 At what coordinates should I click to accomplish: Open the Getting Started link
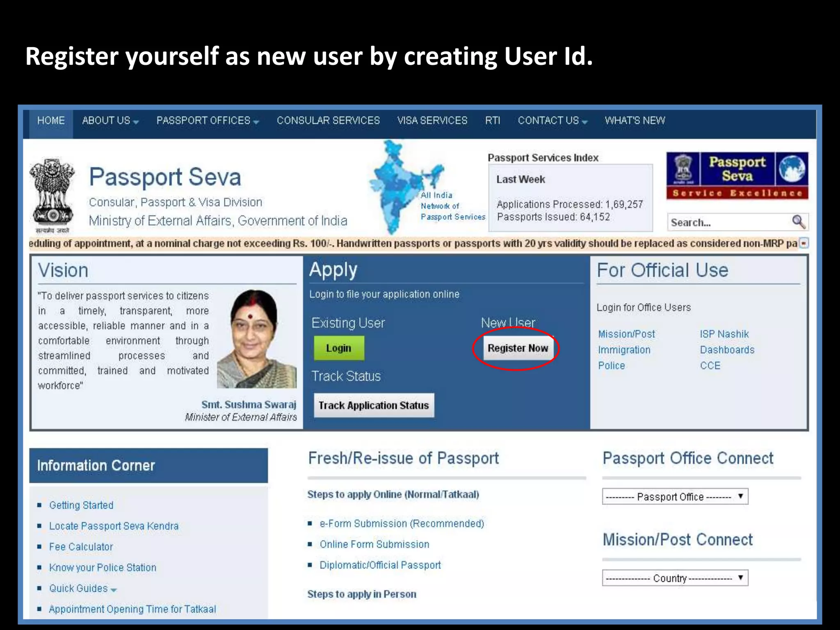point(81,505)
